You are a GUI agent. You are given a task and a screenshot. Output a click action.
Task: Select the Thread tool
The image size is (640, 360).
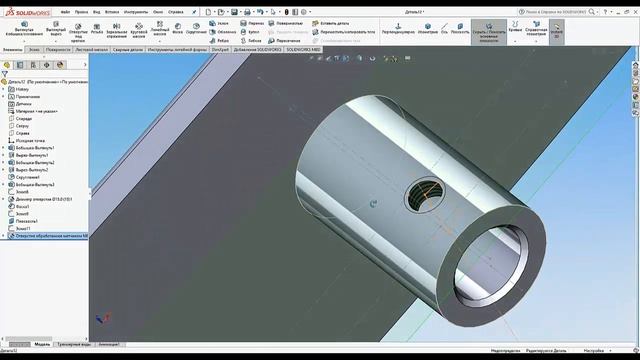[97, 29]
